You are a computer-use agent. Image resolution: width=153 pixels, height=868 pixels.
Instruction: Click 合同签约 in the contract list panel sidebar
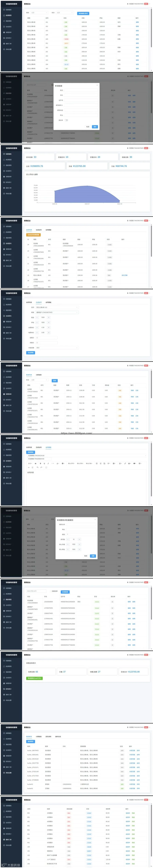coord(8,243)
